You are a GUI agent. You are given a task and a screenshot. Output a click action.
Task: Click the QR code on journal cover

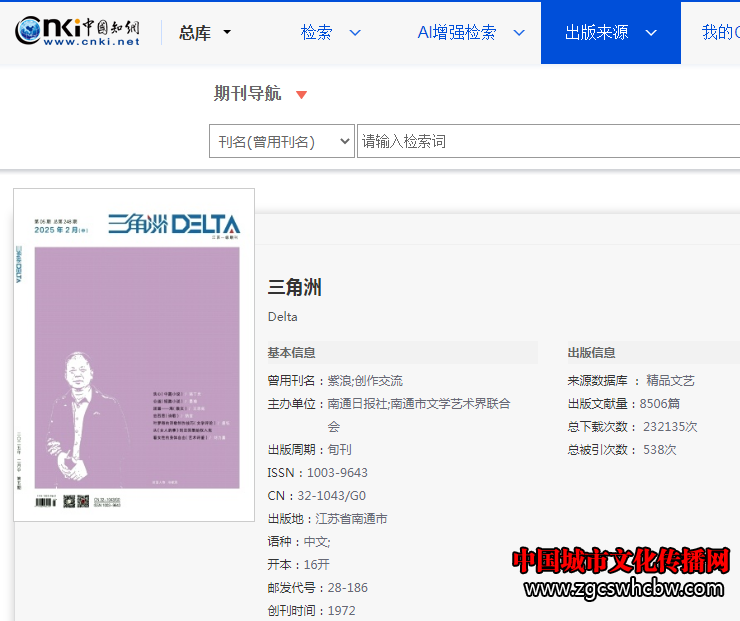pyautogui.click(x=70, y=502)
